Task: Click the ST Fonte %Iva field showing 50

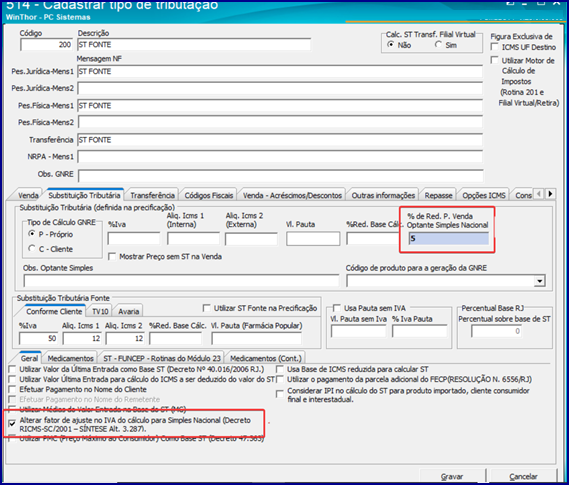Action: [x=38, y=338]
